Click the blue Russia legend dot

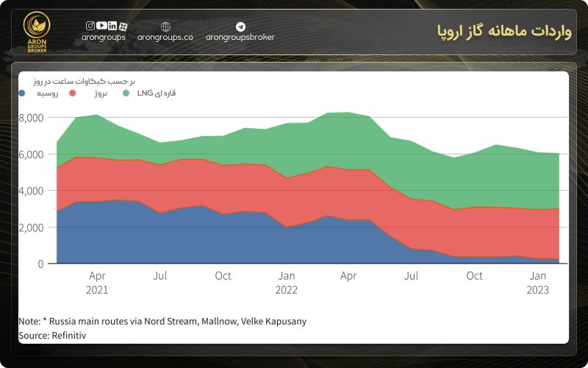[x=22, y=93]
